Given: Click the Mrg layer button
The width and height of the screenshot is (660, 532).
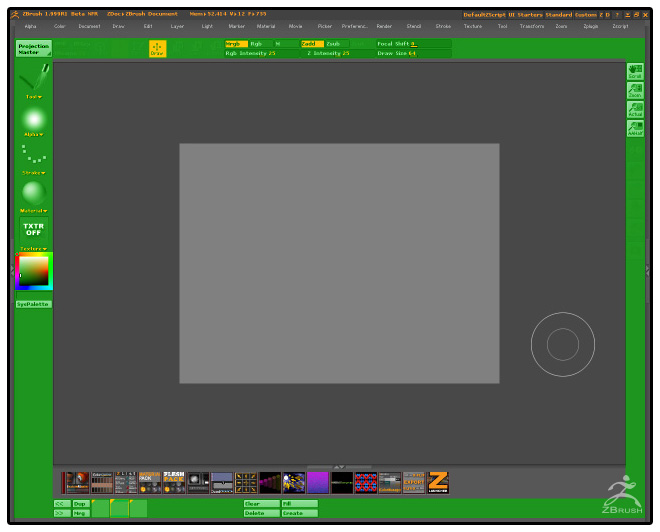Looking at the screenshot, I should pyautogui.click(x=81, y=513).
